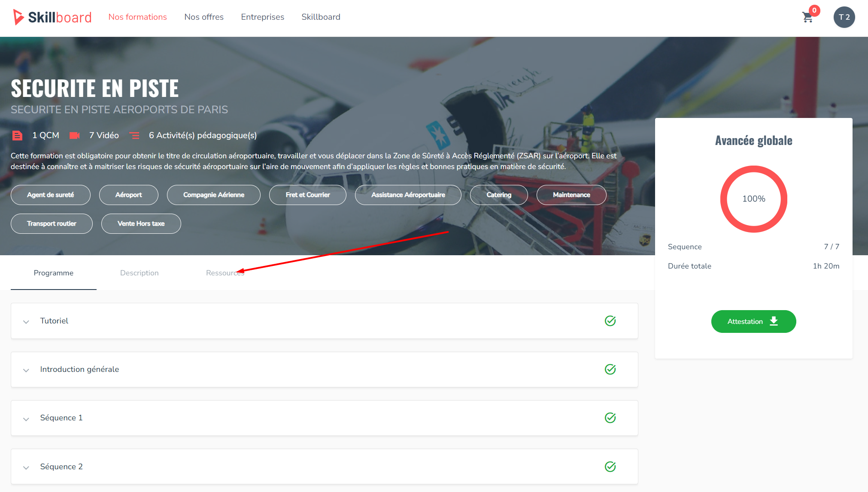
Task: Click the Séquence 2 row title
Action: tap(61, 467)
